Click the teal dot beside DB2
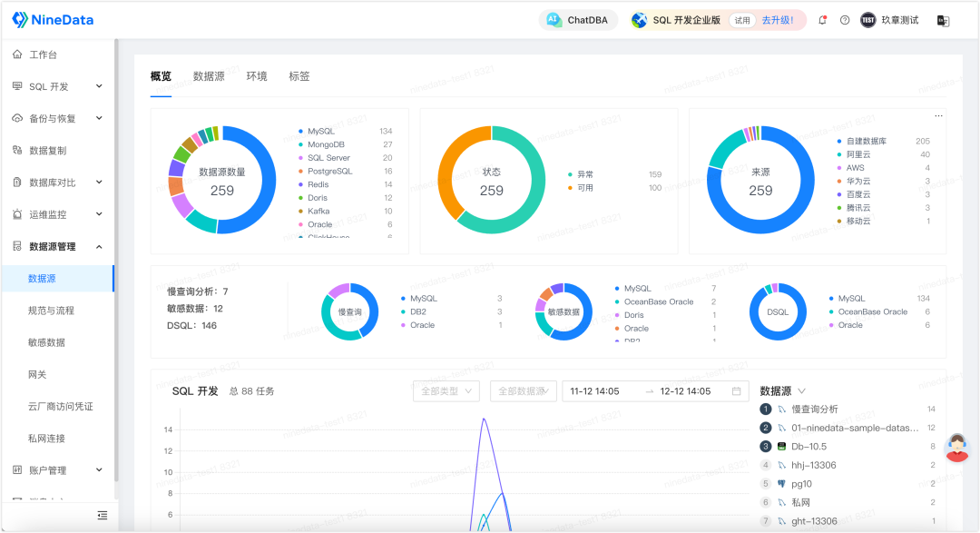 (x=403, y=311)
